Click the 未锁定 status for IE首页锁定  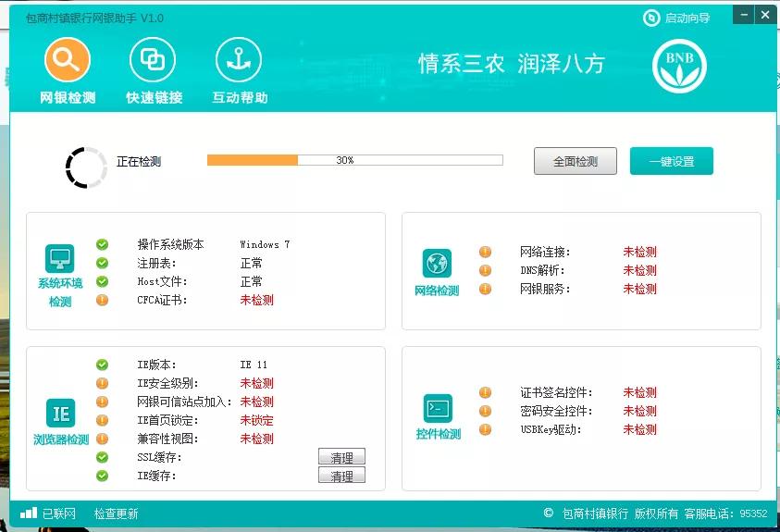pyautogui.click(x=256, y=420)
